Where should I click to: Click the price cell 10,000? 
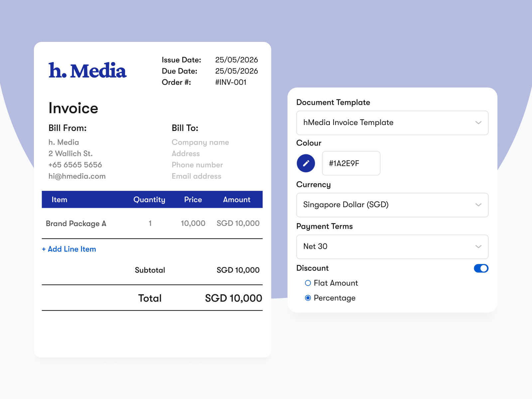(x=193, y=223)
